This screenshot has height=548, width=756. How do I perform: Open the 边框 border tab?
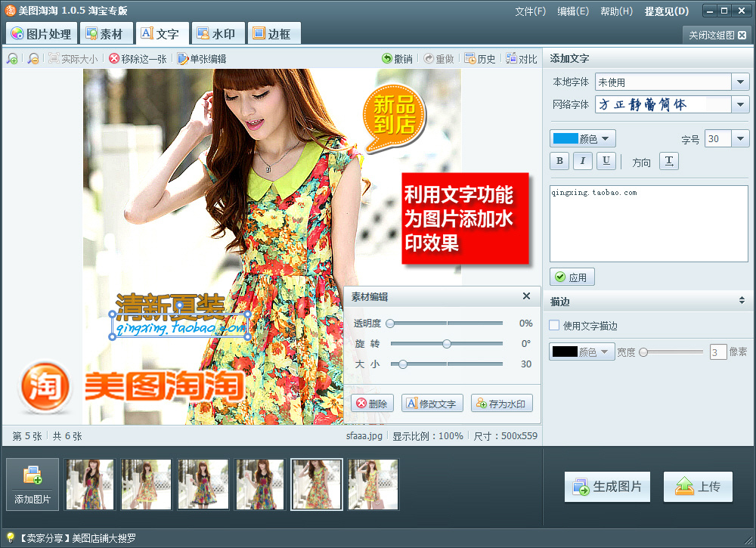tap(274, 34)
